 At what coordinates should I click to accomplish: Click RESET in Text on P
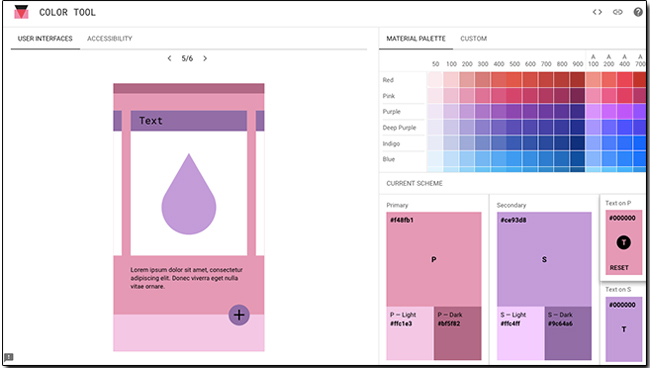619,268
